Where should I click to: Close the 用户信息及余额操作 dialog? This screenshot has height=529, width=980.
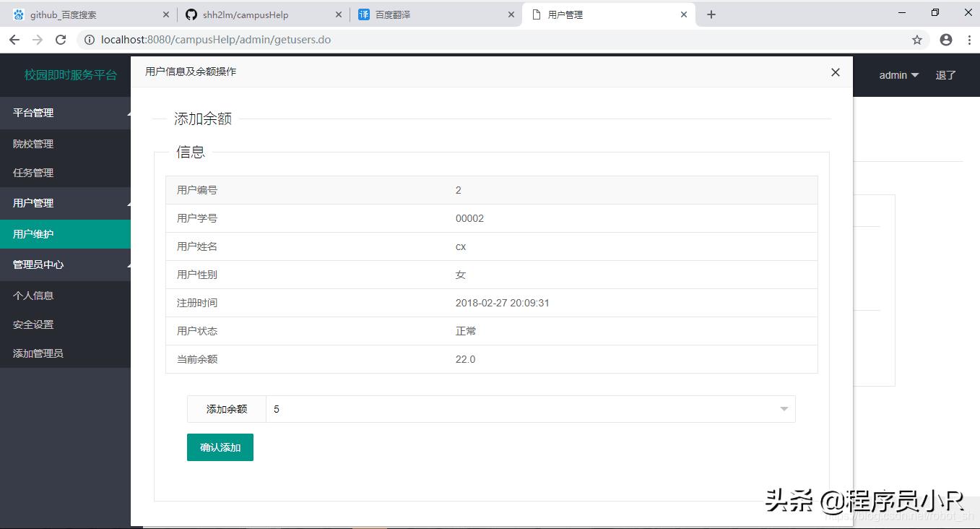coord(835,72)
